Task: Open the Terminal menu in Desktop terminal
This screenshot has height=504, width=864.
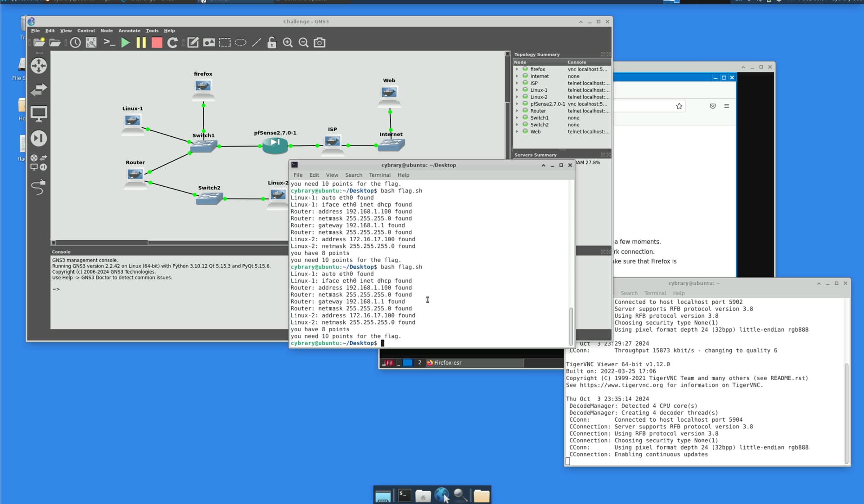Action: (x=379, y=175)
